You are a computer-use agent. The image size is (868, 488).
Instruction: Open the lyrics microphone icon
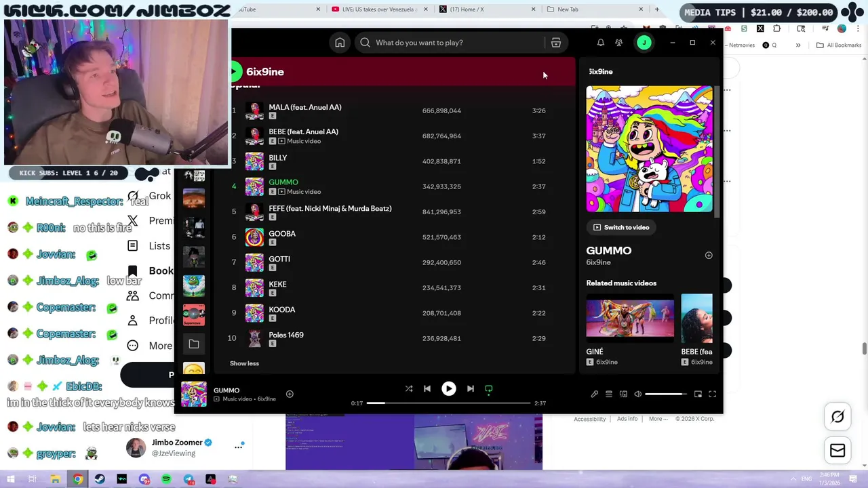595,394
